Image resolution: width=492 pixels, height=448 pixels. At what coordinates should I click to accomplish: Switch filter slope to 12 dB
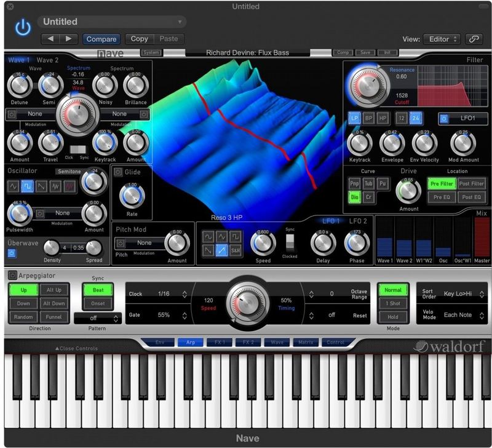[x=402, y=118]
